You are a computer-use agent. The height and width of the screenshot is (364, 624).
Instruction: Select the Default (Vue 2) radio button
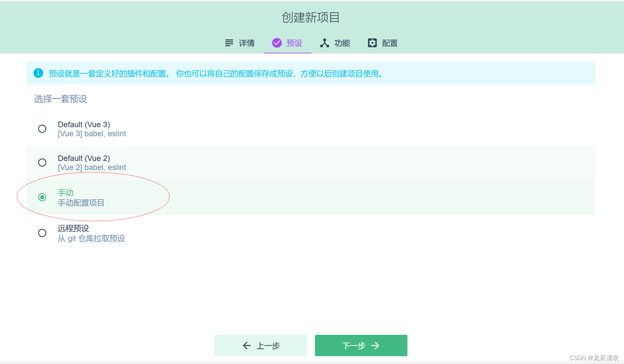[x=42, y=163]
